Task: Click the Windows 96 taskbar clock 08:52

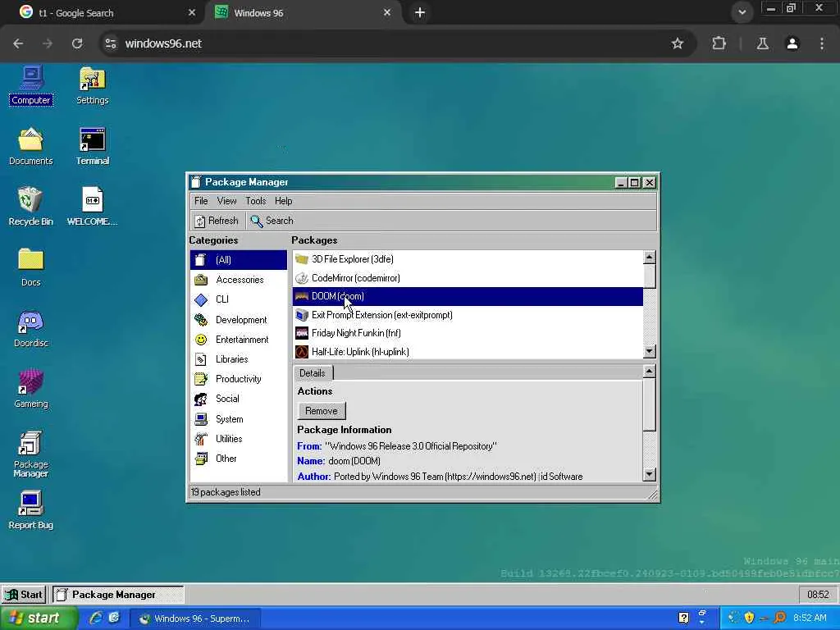Action: coord(818,595)
